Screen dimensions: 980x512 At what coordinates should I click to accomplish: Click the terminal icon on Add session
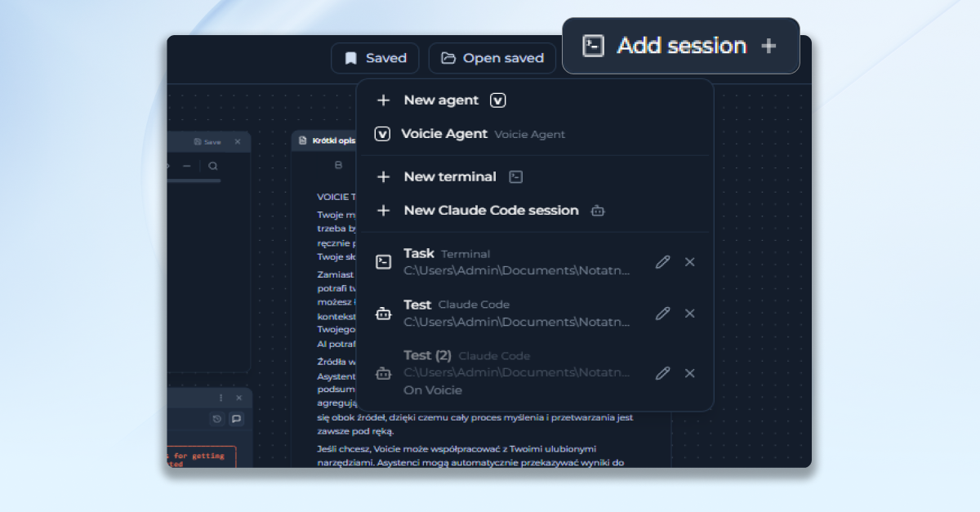click(x=593, y=46)
